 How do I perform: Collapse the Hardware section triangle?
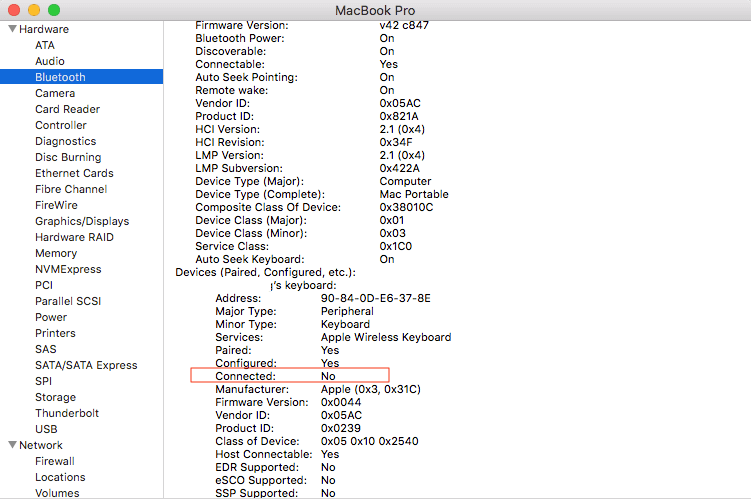pos(13,29)
